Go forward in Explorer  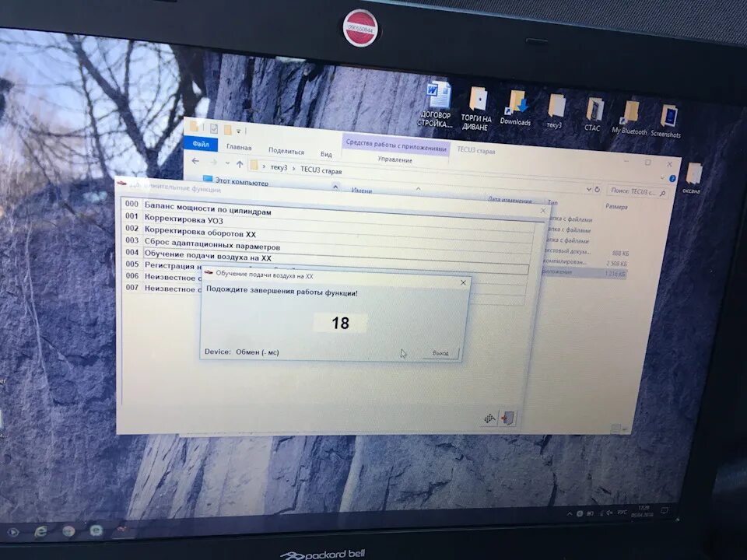click(x=213, y=163)
